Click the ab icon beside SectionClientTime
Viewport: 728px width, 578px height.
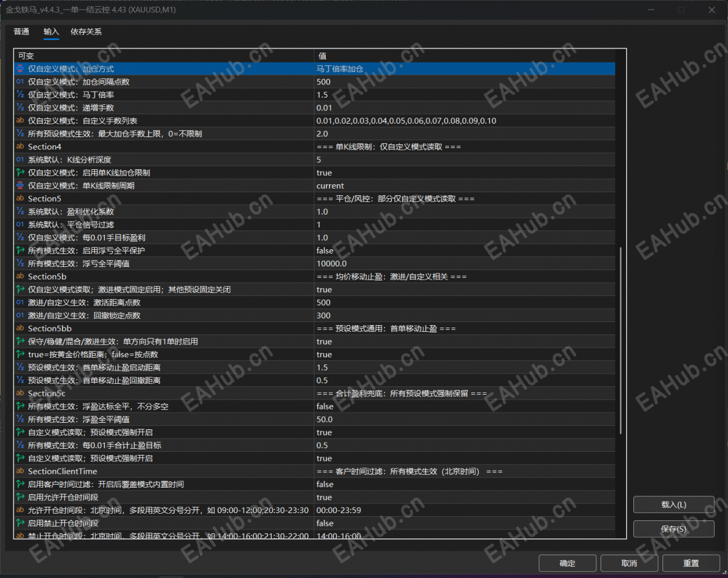coord(20,471)
